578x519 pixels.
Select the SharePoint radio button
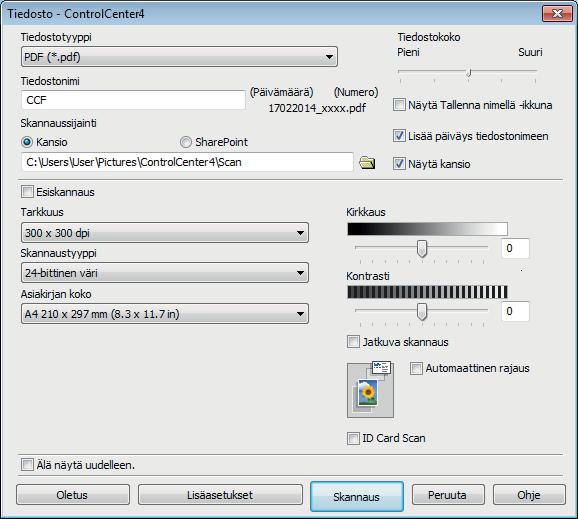[x=186, y=142]
